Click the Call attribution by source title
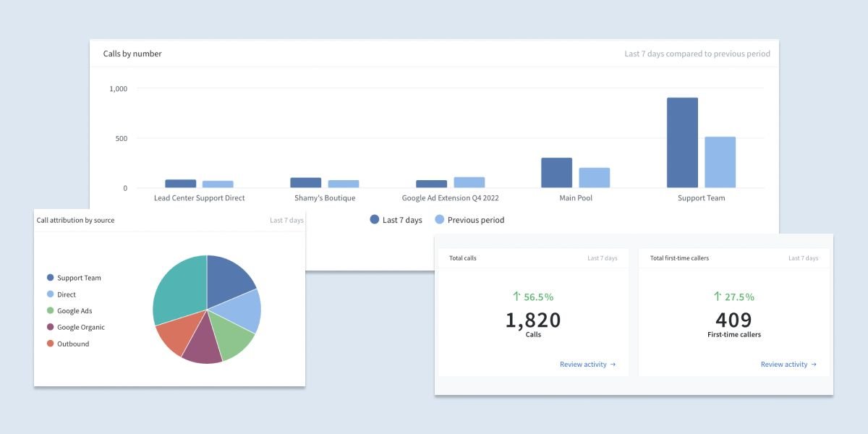Viewport: 868px width, 434px height. pyautogui.click(x=76, y=220)
